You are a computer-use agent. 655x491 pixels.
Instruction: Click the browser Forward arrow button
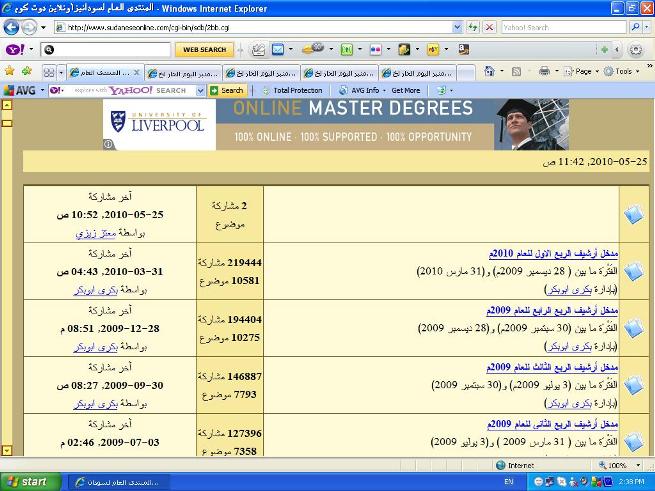[29, 28]
